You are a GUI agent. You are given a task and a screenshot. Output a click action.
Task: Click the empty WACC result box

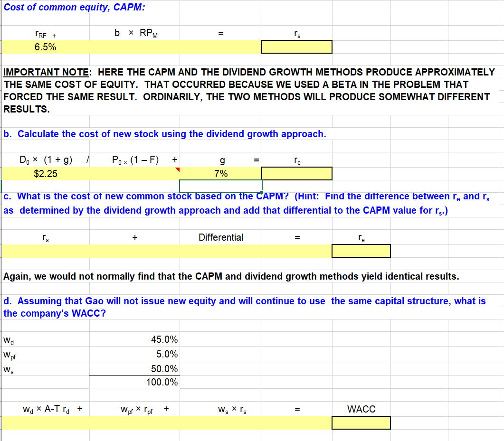tap(361, 422)
